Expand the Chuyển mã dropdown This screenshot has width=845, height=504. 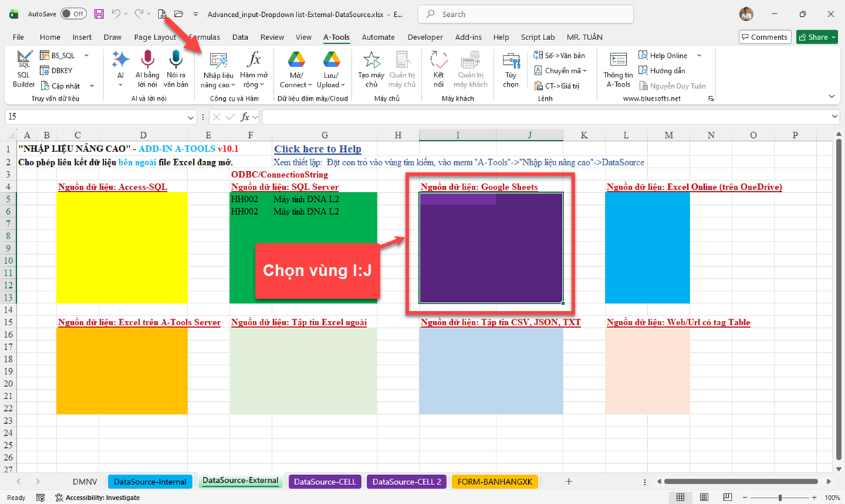(585, 70)
